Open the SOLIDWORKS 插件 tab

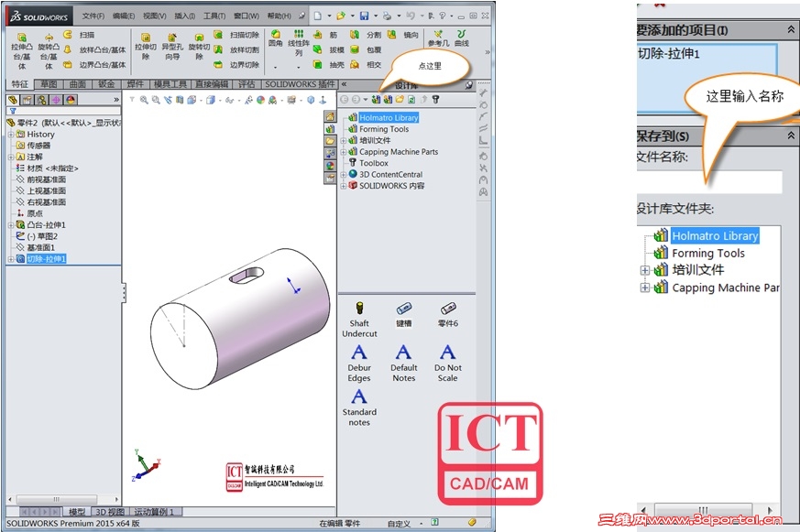click(300, 84)
